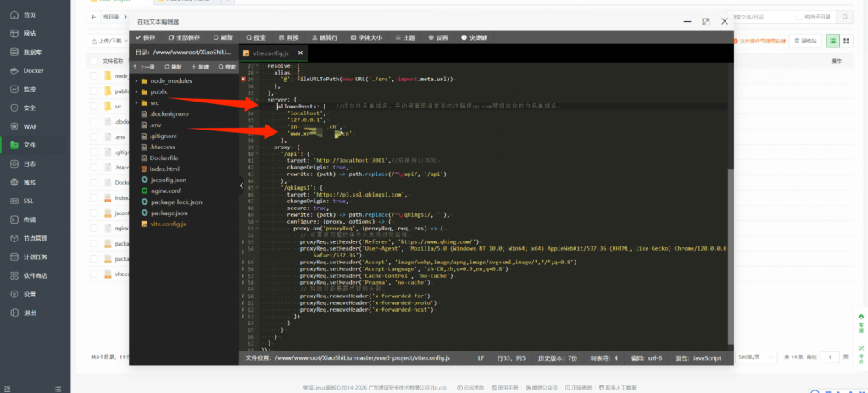
Task: Click 新建 (New) in the file tree panel
Action: (x=200, y=66)
